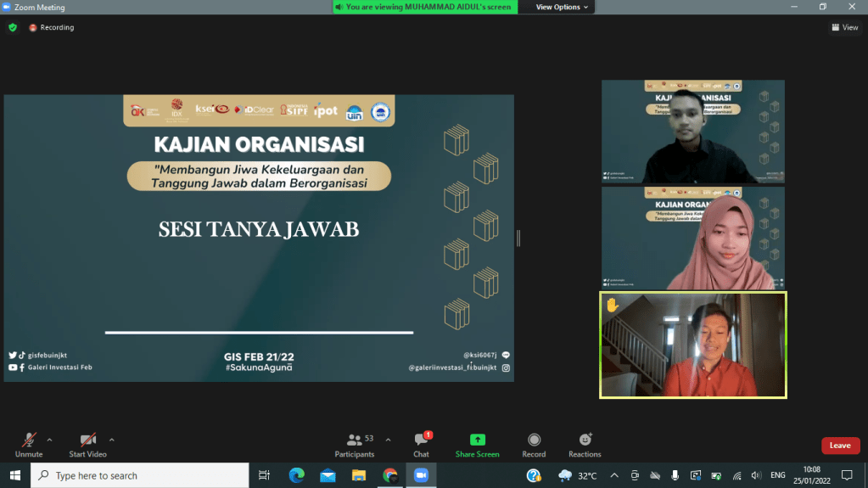Open the View layout menu

click(x=845, y=27)
